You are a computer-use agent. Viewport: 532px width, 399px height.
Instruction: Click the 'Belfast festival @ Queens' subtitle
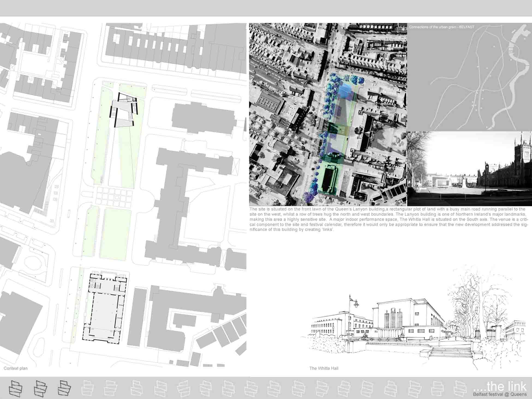(x=500, y=394)
